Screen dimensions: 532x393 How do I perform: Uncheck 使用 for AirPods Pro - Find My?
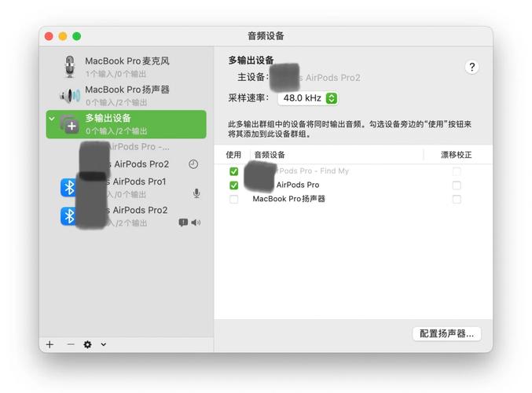(233, 171)
